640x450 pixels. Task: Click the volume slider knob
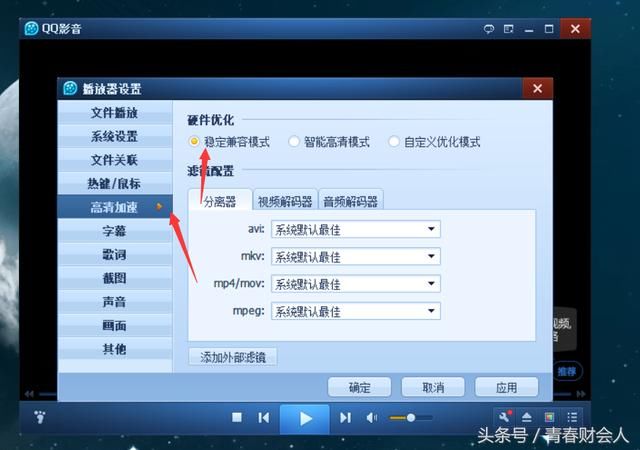click(411, 417)
